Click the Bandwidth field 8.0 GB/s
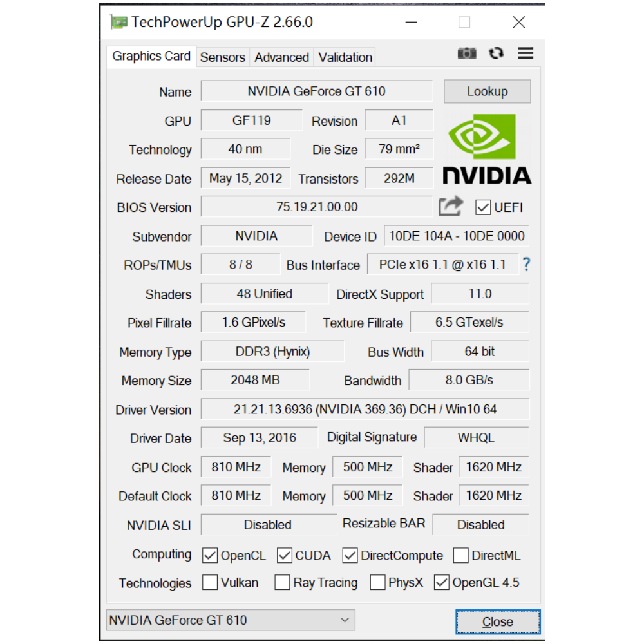The image size is (644, 644). [x=469, y=380]
